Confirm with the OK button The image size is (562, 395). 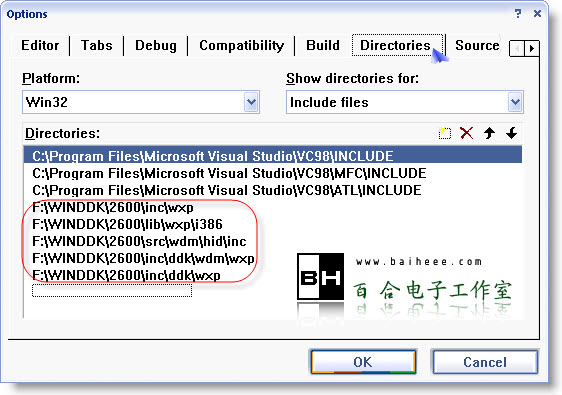[x=363, y=362]
